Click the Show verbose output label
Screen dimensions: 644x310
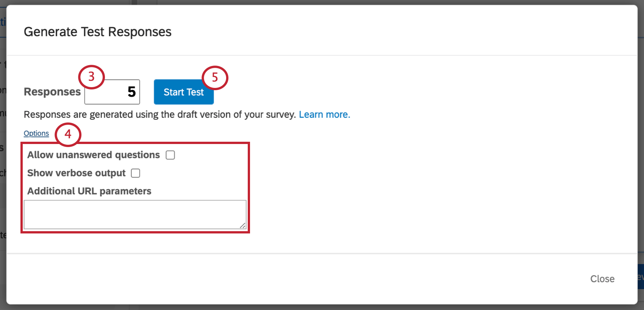[76, 173]
